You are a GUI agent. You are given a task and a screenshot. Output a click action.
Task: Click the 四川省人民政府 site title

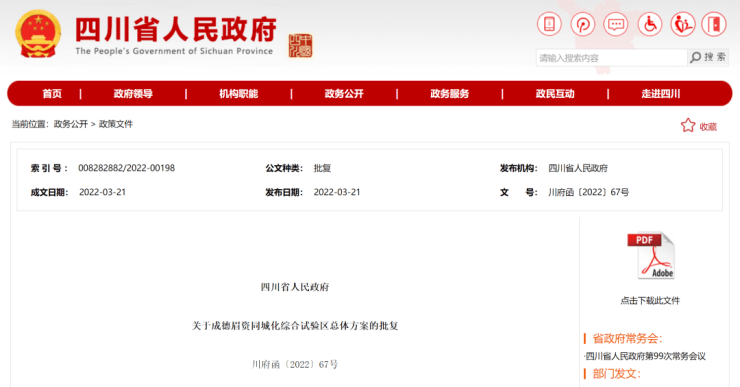(x=176, y=29)
